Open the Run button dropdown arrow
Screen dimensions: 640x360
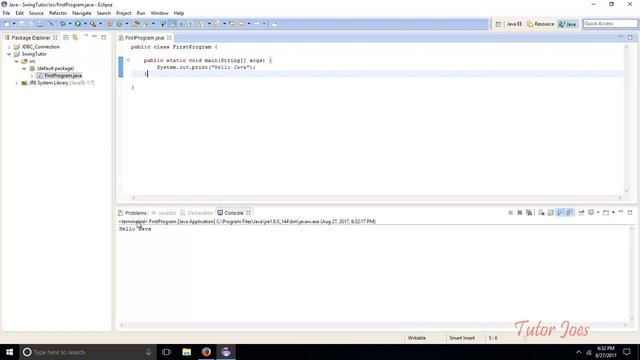click(85, 24)
